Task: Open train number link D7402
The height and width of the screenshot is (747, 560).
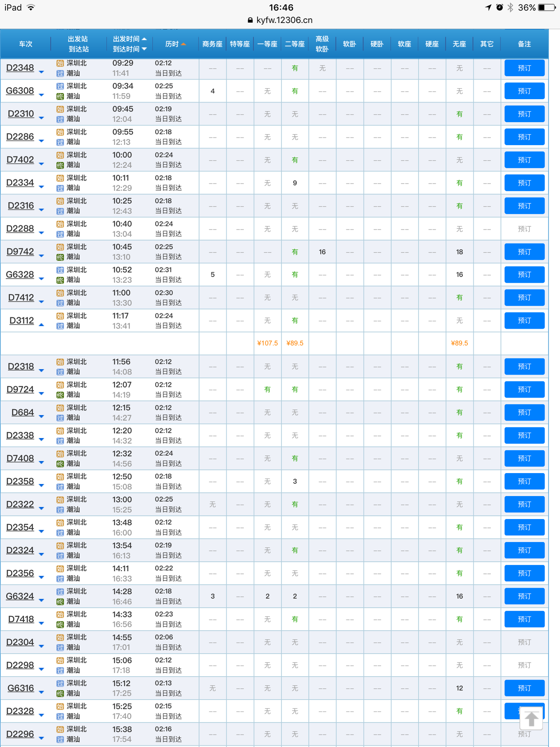Action: [20, 160]
